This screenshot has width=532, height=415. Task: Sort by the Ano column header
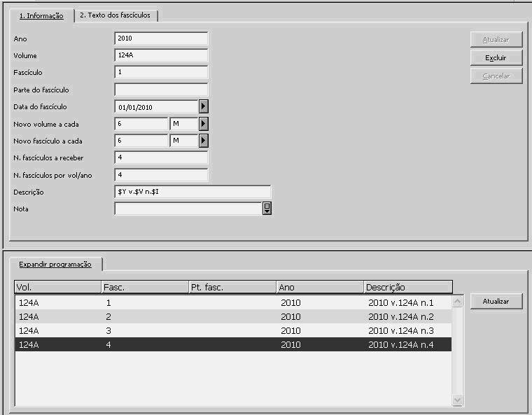(x=320, y=288)
